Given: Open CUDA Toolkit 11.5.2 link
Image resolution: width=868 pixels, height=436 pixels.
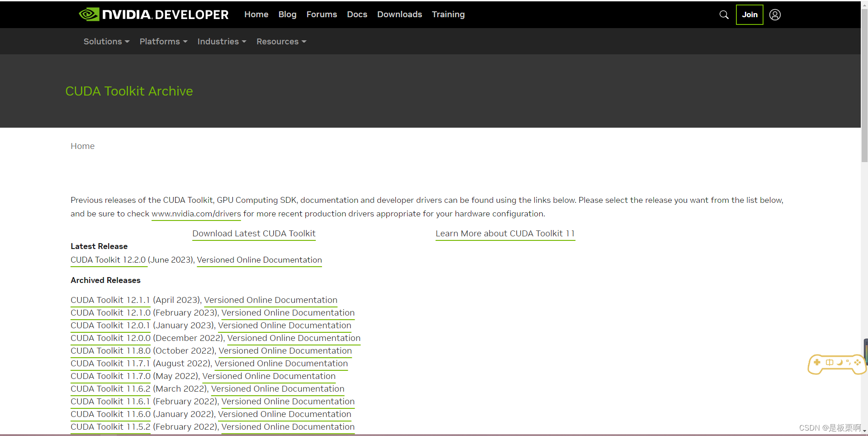Looking at the screenshot, I should tap(110, 427).
